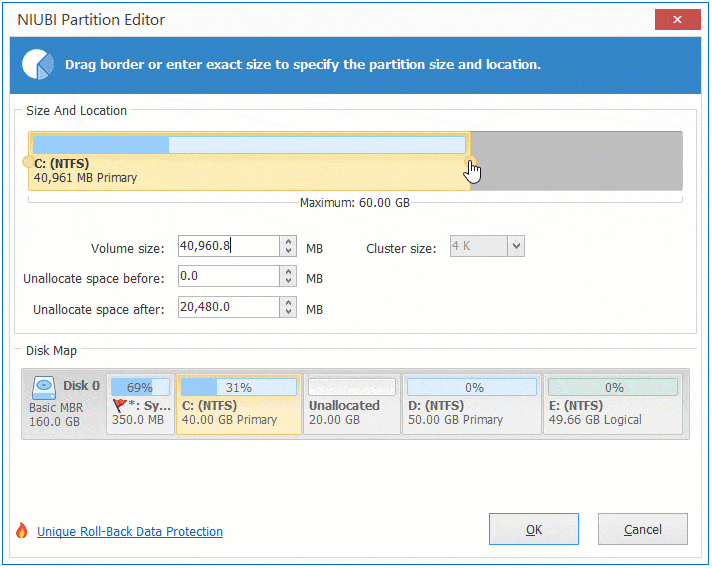Screen dimensions: 712x568
Task: Focus the Unallocate space before field
Action: point(227,277)
